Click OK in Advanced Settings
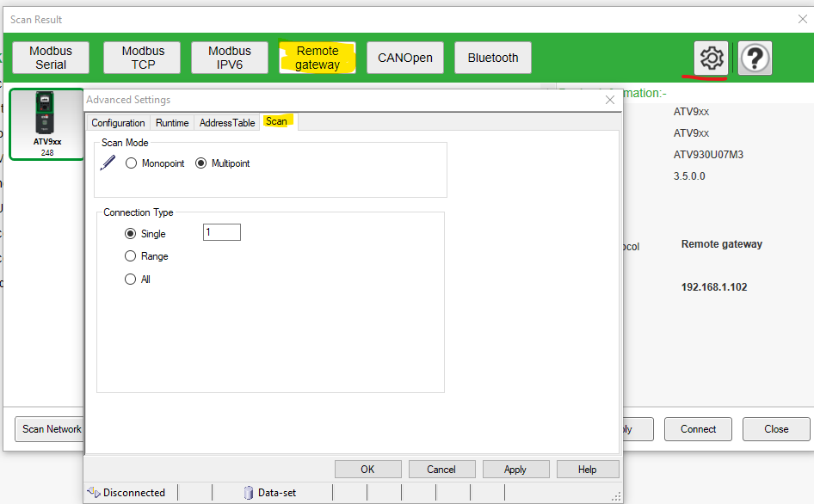The image size is (814, 504). click(x=367, y=470)
